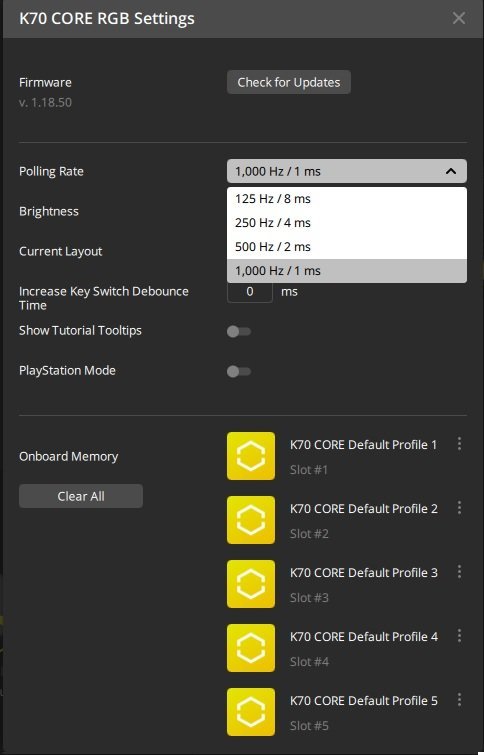Click the PlayStation Mode label
Image resolution: width=484 pixels, height=755 pixels.
tap(67, 371)
